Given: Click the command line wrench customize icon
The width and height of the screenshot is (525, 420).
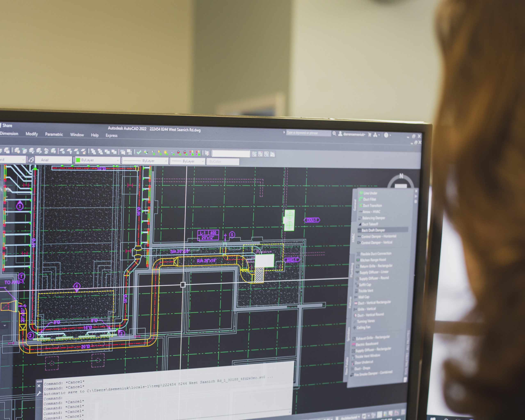Looking at the screenshot, I should click(39, 393).
